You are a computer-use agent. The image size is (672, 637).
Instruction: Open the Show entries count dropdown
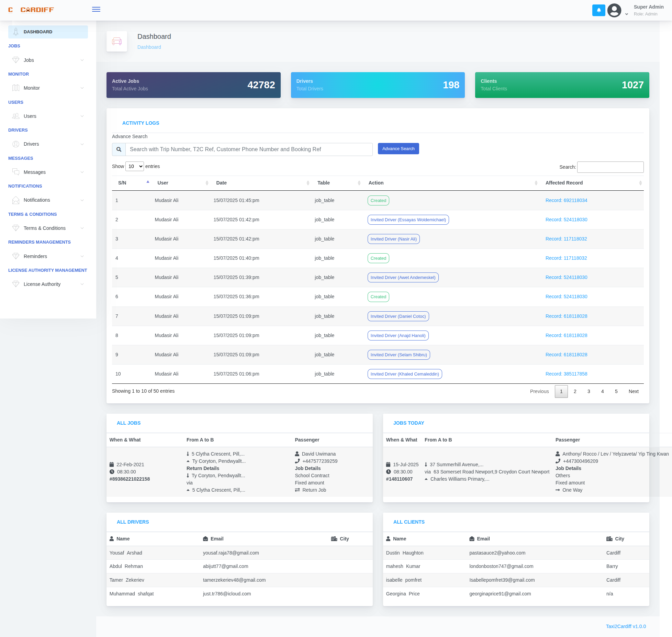point(135,166)
